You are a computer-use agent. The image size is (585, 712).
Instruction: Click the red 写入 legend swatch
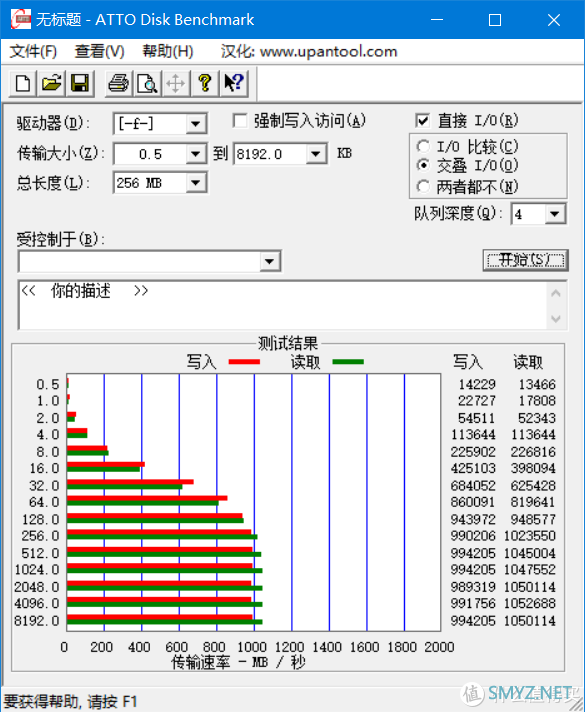[244, 362]
